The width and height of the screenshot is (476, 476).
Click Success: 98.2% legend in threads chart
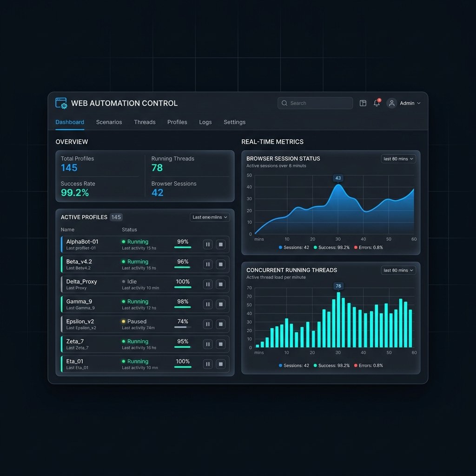[331, 365]
